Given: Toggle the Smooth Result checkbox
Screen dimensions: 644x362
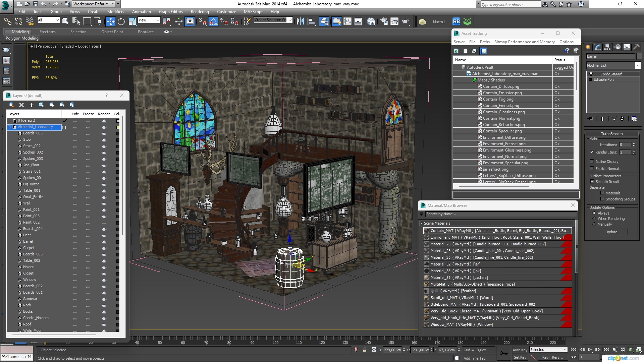Looking at the screenshot, I should coord(592,182).
